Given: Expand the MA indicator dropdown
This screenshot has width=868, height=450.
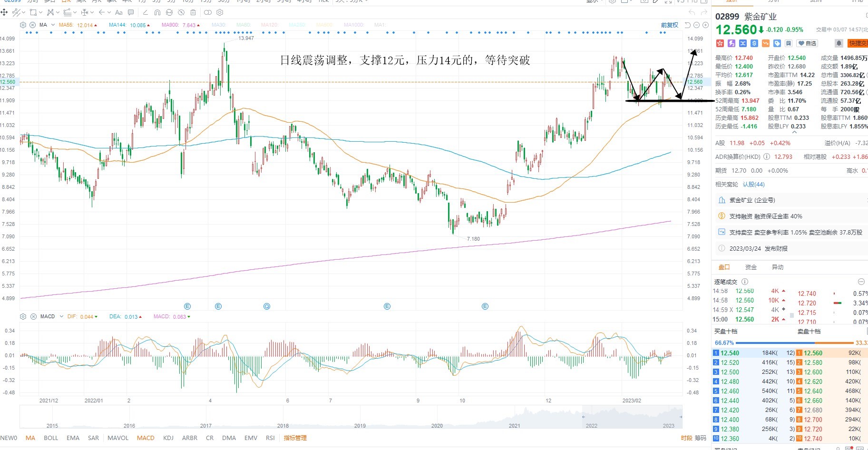Looking at the screenshot, I should point(53,25).
